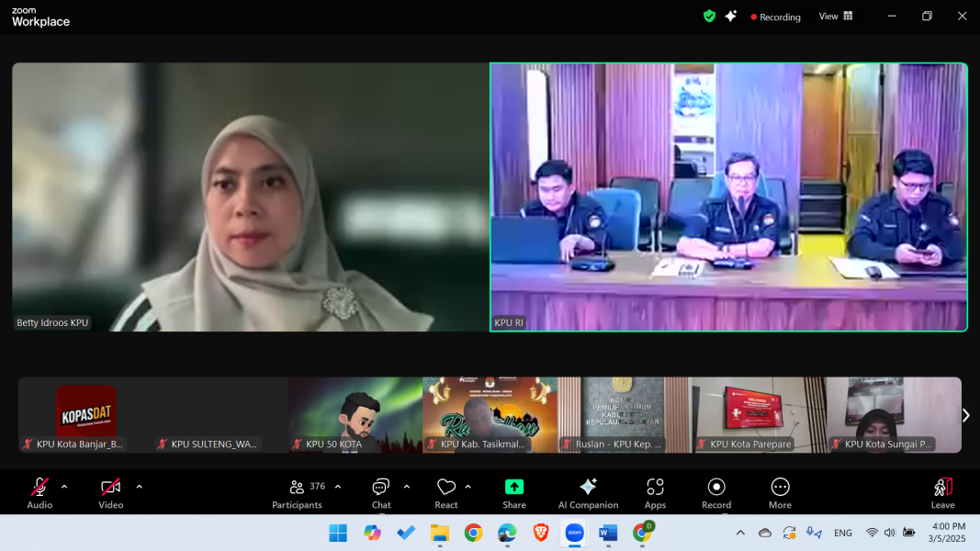This screenshot has height=551, width=980.
Task: Click the green encryption shield icon
Action: point(709,17)
